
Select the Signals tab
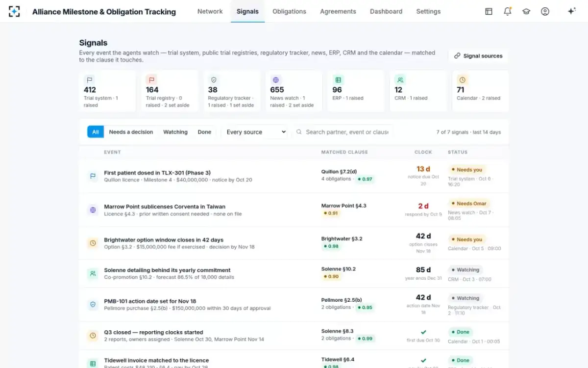tap(247, 11)
